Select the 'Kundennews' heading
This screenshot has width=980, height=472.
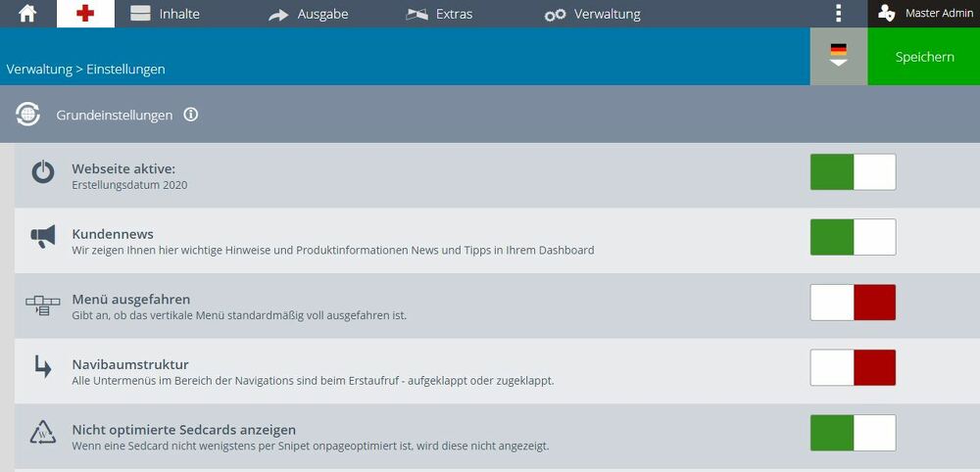113,234
